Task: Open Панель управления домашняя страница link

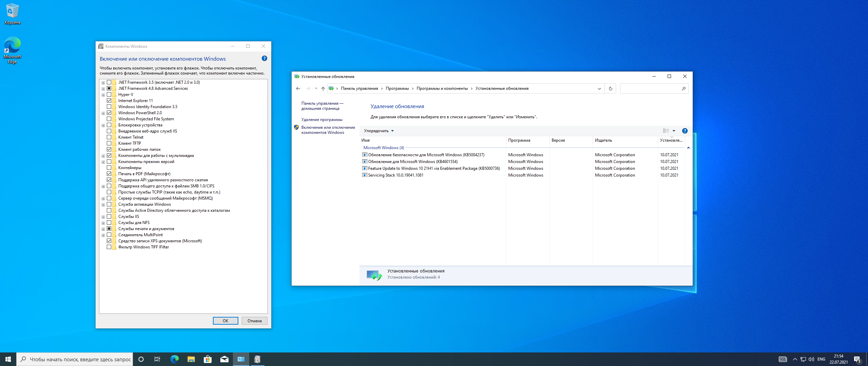Action: coord(322,106)
